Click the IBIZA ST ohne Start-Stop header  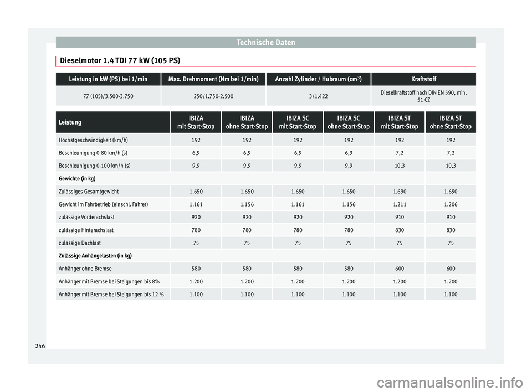[x=451, y=122]
